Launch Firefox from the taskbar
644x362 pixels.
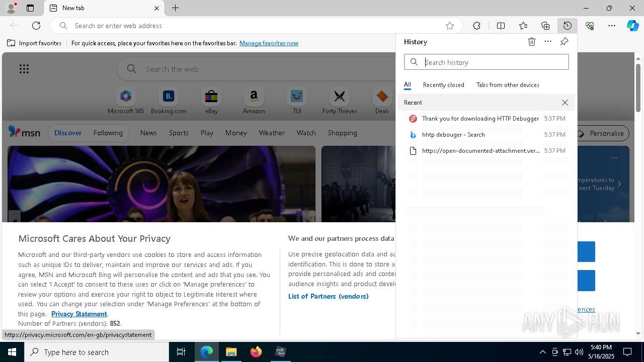point(256,352)
